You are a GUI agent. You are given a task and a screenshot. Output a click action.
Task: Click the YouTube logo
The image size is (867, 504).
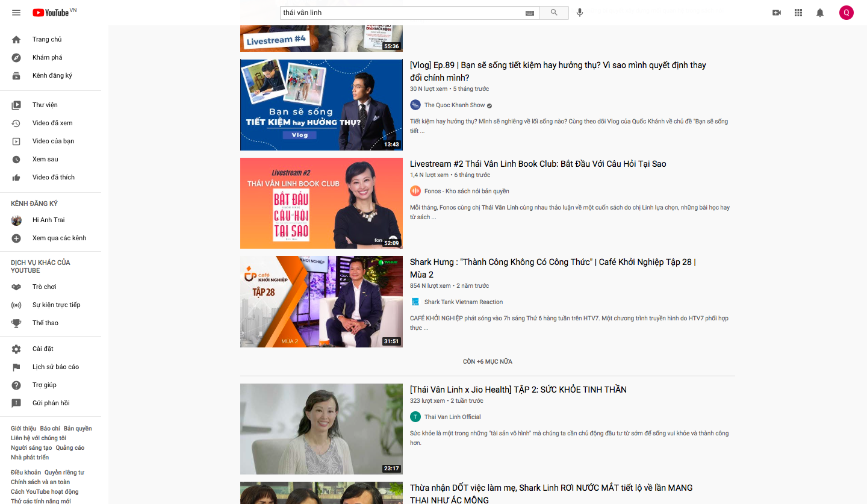[51, 13]
